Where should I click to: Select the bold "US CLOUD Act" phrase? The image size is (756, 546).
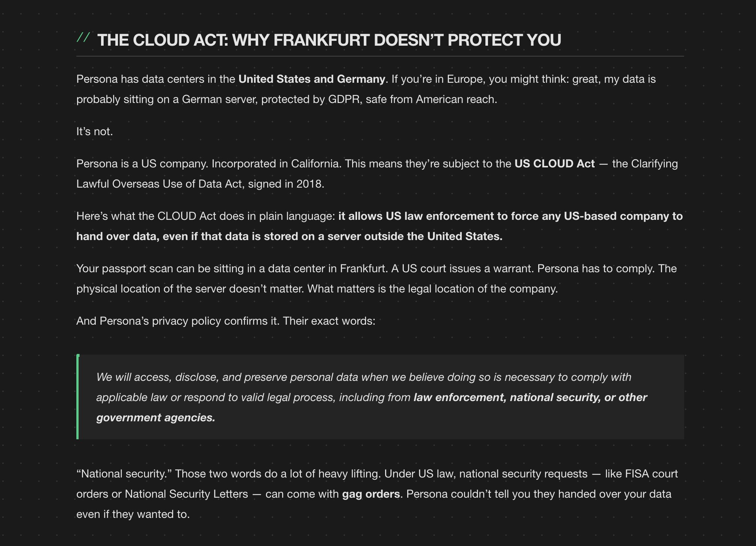554,164
